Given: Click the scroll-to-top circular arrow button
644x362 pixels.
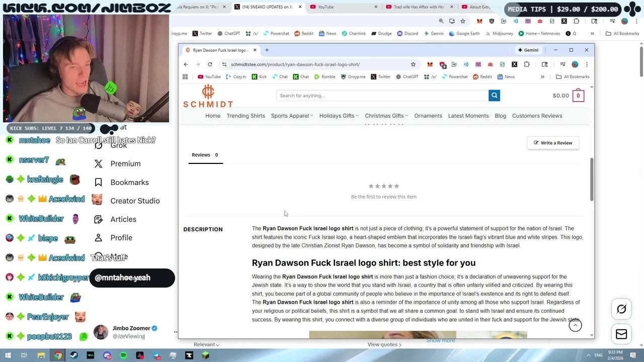Looking at the screenshot, I should point(575,325).
